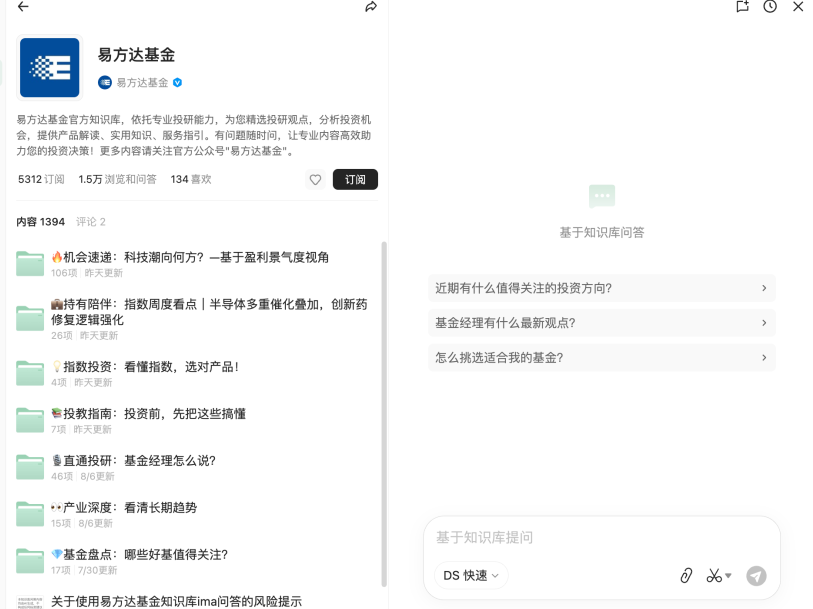Open 关于使用易方达基金知识库ima问答的风险提示 document
The width and height of the screenshot is (813, 609).
(x=176, y=602)
